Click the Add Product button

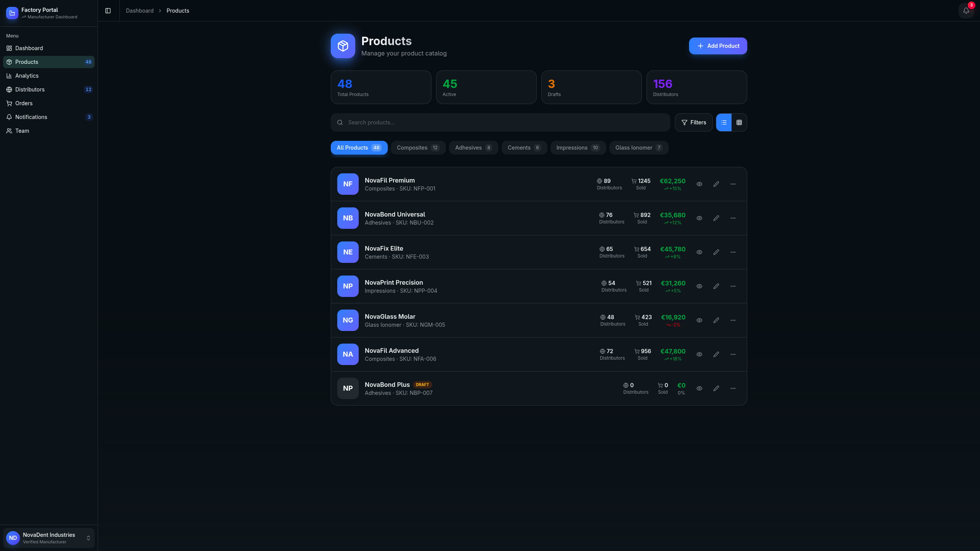pos(718,46)
